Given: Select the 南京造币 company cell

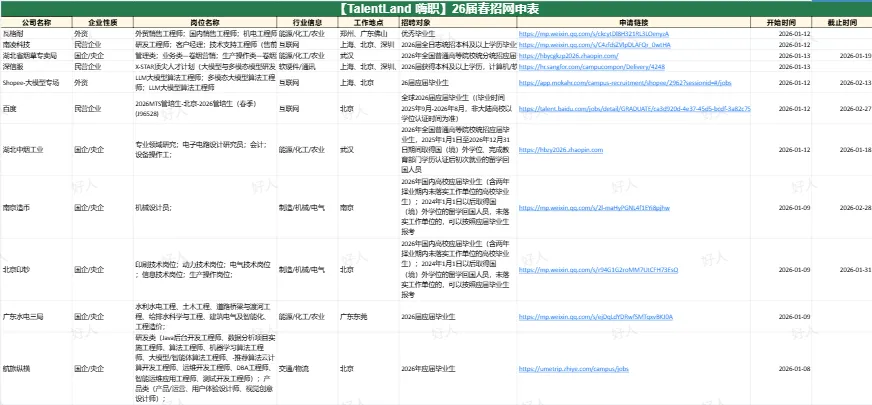Looking at the screenshot, I should coord(36,208).
